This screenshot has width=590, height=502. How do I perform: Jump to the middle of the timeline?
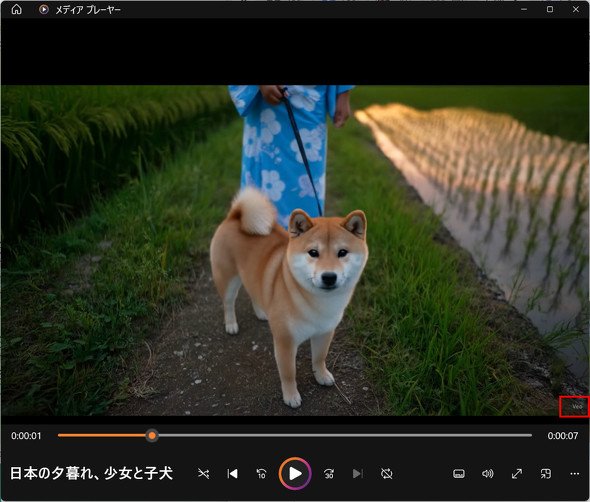(x=295, y=435)
